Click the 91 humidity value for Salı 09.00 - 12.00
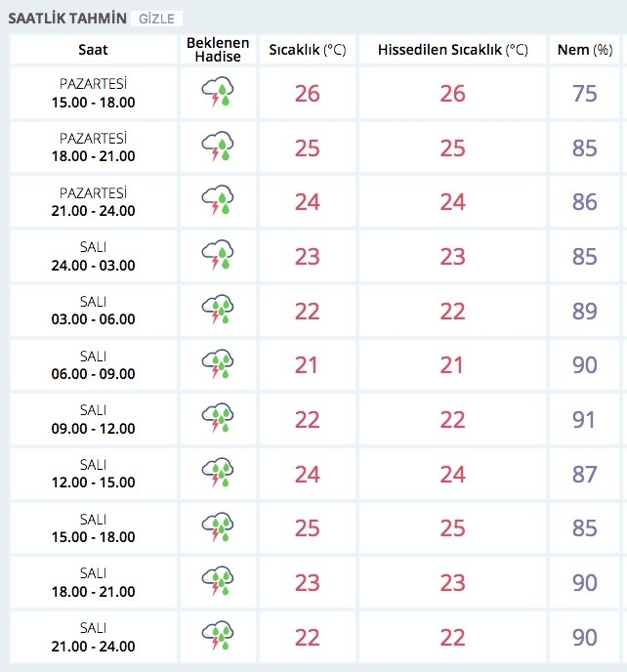 [x=584, y=420]
